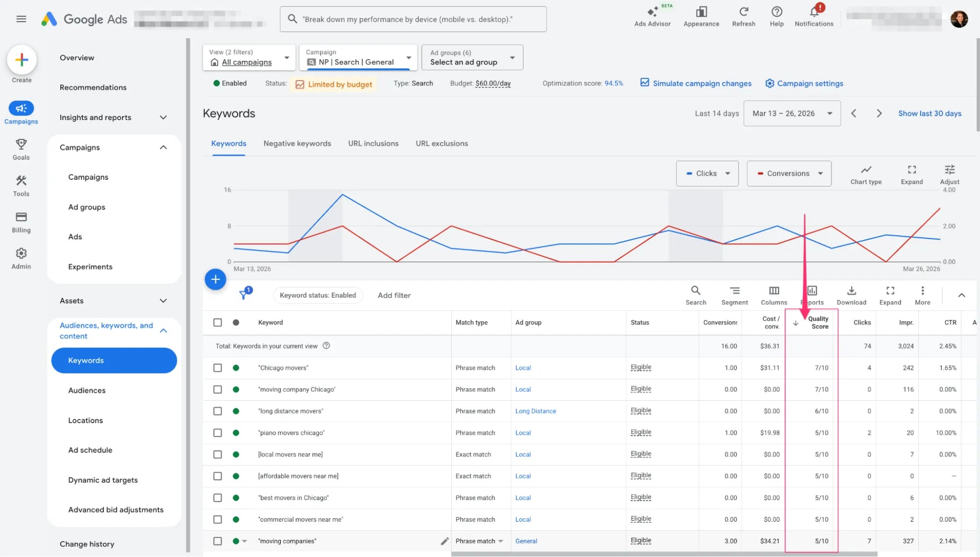Open the date range Mar 13 – 26 dropdown
The width and height of the screenshot is (980, 557).
pos(792,114)
